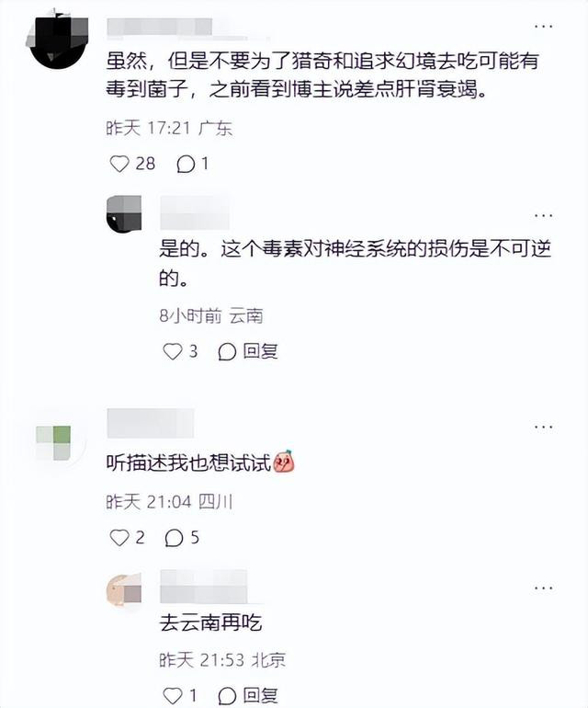Image resolution: width=588 pixels, height=708 pixels.
Task: Open more options for the first comment
Action: (543, 26)
